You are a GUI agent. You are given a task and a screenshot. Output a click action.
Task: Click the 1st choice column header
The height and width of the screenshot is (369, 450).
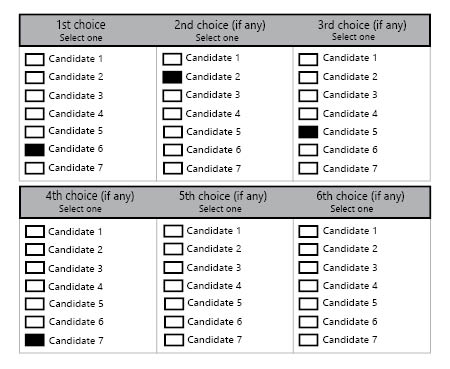click(x=81, y=30)
